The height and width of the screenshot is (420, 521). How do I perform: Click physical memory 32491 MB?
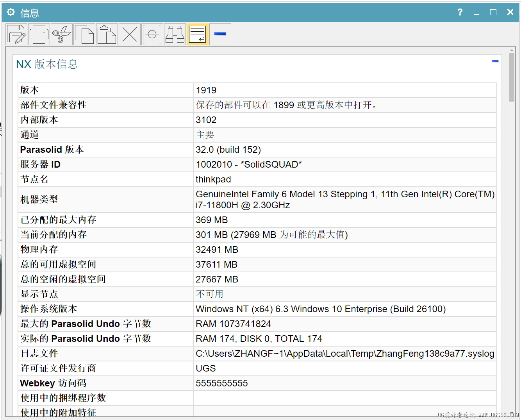click(217, 250)
